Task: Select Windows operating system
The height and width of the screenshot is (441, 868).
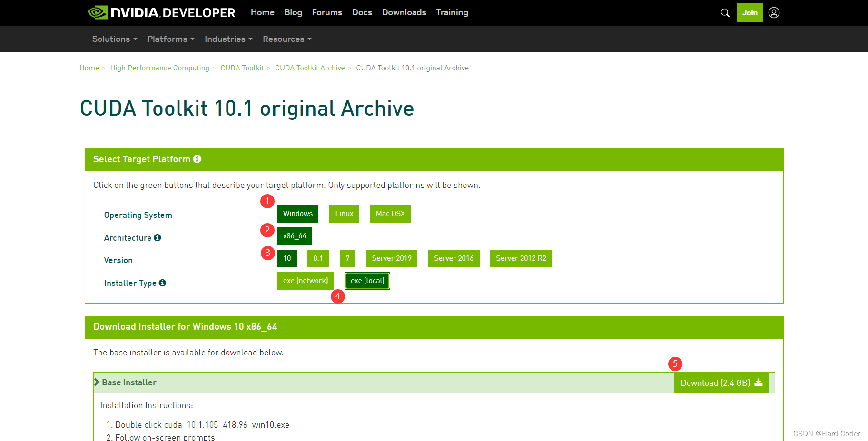Action: pos(297,214)
